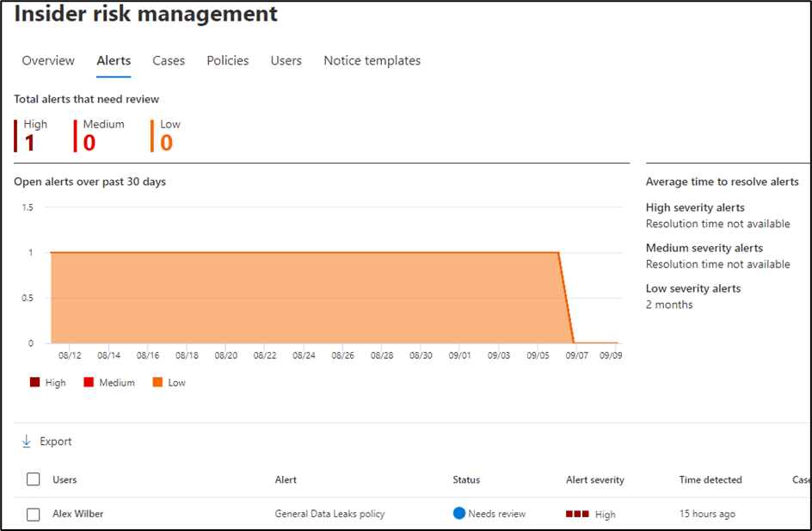The image size is (812, 531).
Task: Sort by the Status column header
Action: tap(466, 479)
